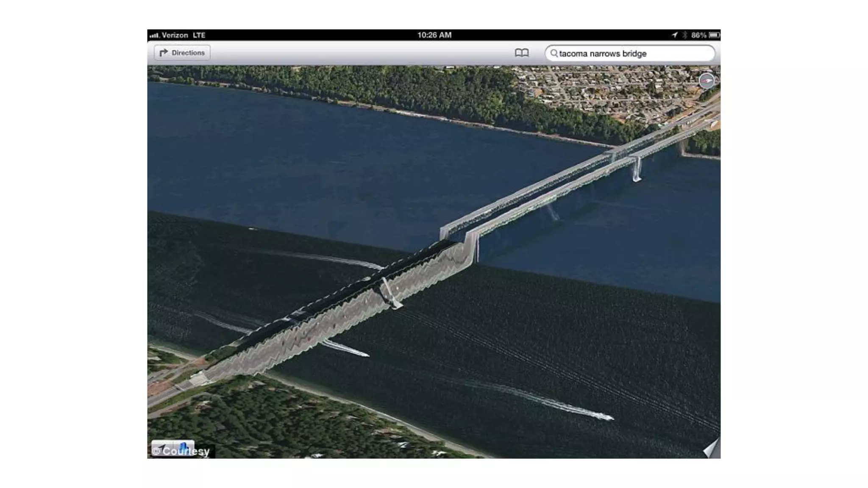Click the magnifying glass search icon
The width and height of the screenshot is (868, 488).
pos(554,53)
